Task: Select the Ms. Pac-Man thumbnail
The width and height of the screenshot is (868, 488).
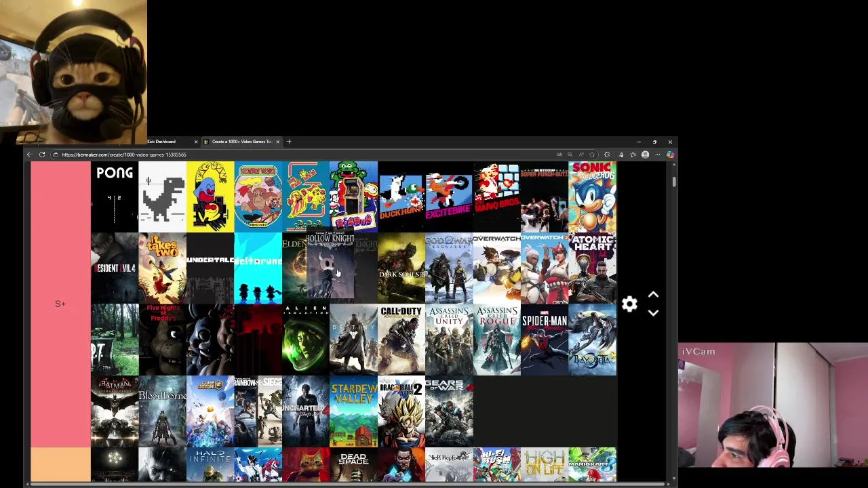Action: coord(306,197)
